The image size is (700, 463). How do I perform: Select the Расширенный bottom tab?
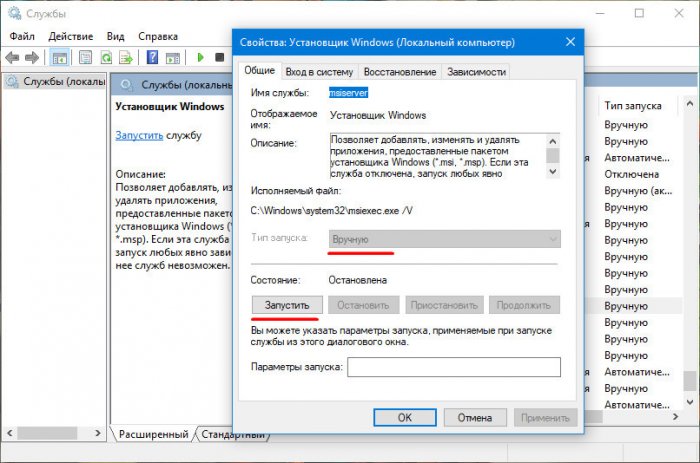pyautogui.click(x=153, y=434)
